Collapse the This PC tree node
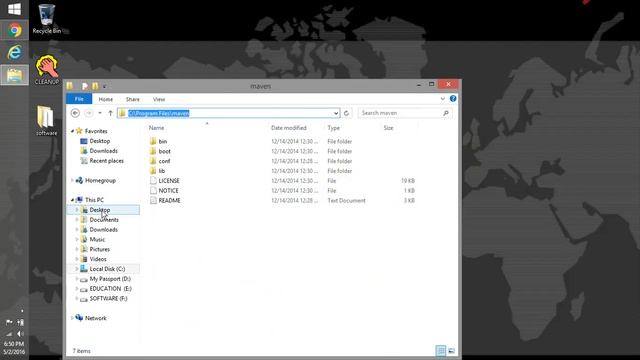Viewport: 640px width, 360px height. (x=72, y=200)
